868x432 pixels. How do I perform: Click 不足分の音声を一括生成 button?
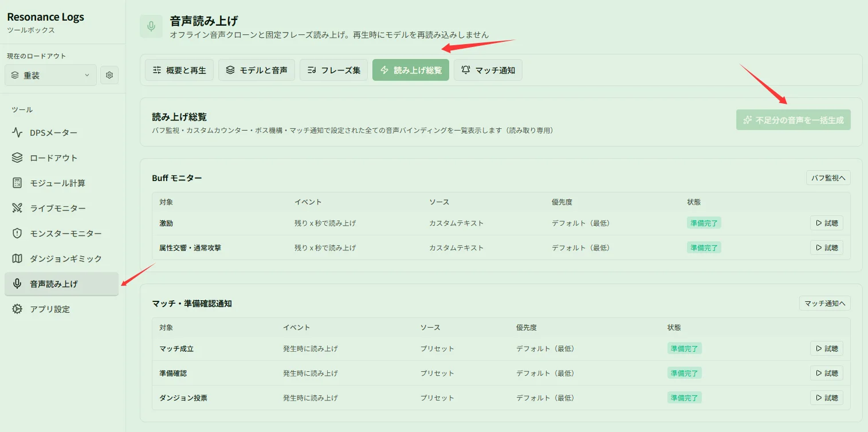click(794, 120)
